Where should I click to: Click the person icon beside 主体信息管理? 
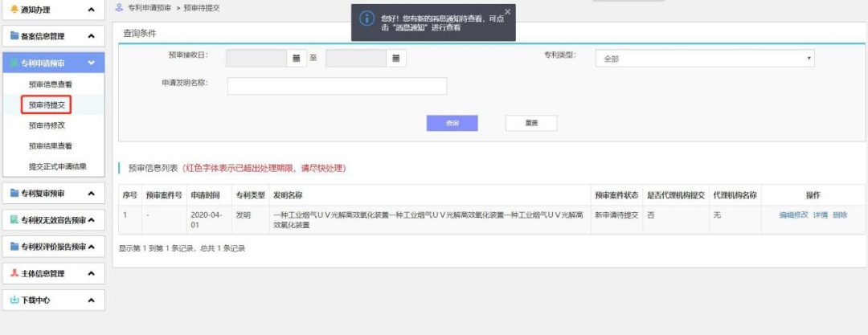[14, 273]
